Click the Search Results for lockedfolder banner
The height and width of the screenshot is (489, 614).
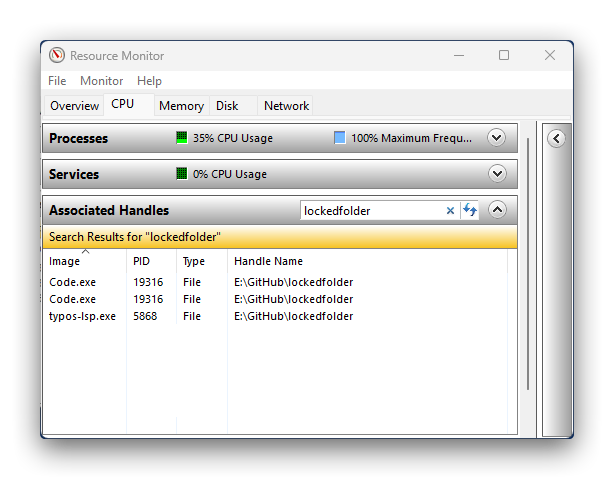[280, 237]
